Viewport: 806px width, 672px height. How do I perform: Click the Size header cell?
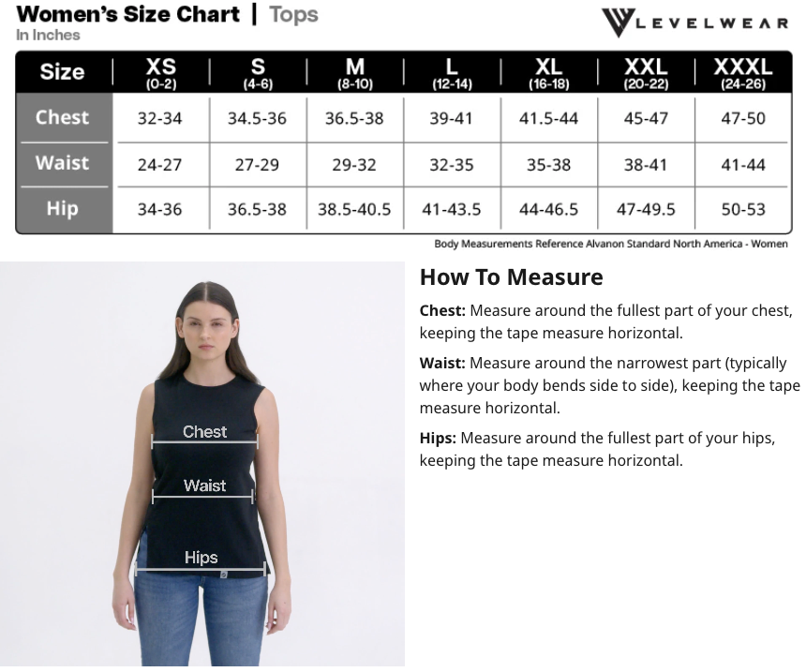pyautogui.click(x=63, y=73)
